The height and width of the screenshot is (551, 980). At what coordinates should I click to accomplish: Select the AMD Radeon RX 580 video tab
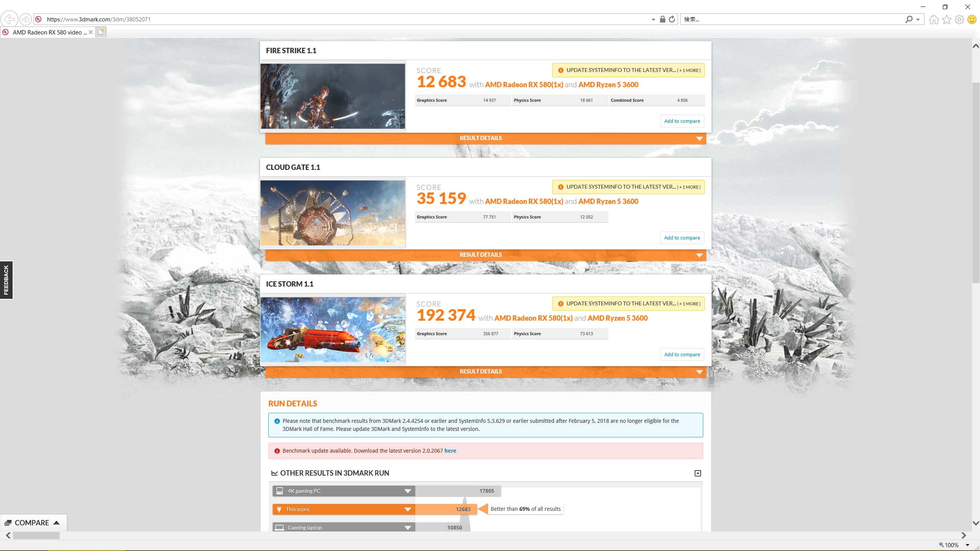tap(47, 33)
